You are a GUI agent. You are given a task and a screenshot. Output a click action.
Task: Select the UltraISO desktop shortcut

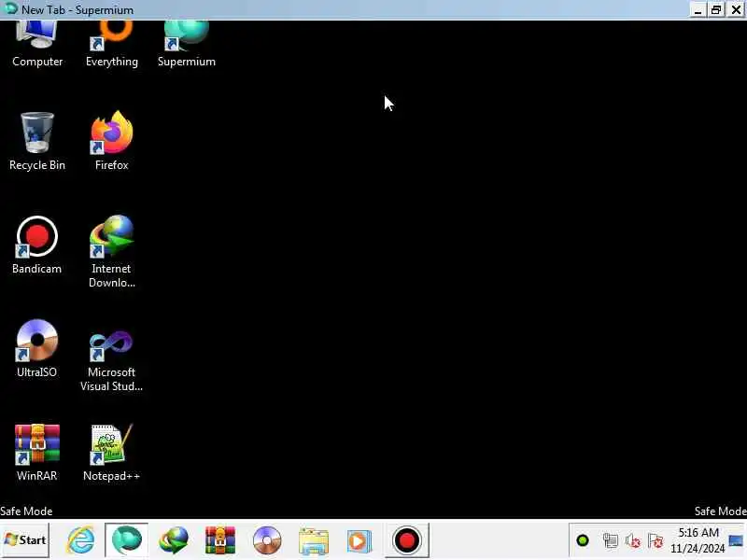[x=37, y=348]
